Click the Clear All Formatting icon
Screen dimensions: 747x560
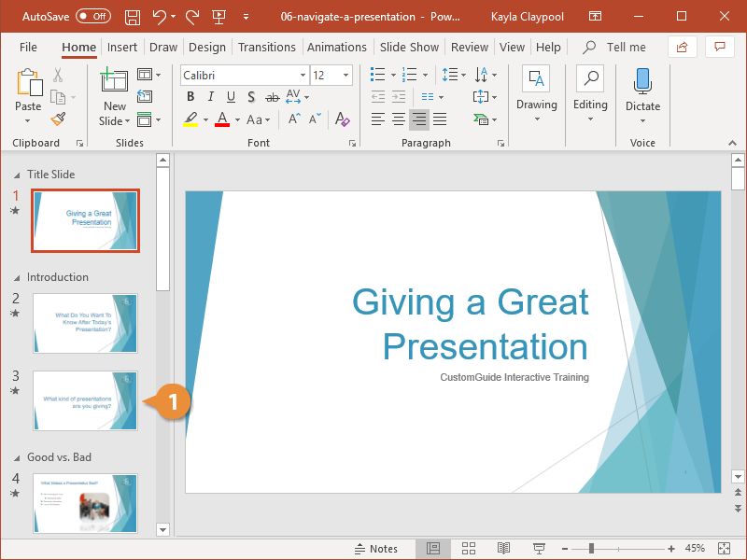point(342,119)
